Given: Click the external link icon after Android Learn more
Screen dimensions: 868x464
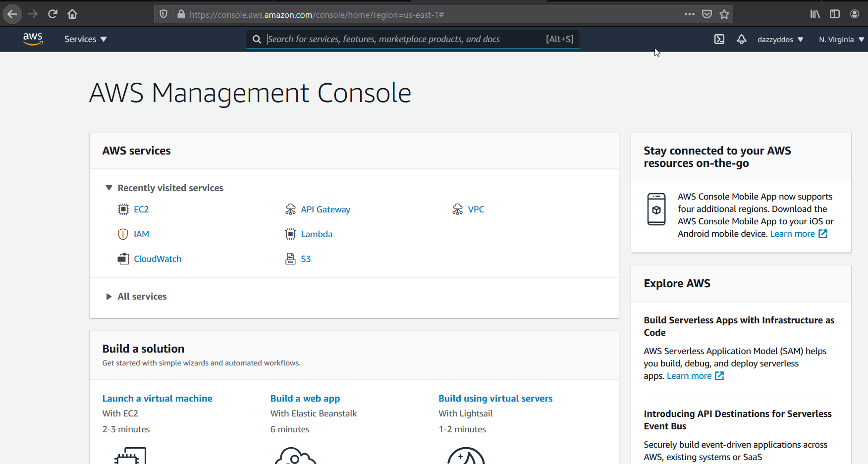Looking at the screenshot, I should coord(823,234).
